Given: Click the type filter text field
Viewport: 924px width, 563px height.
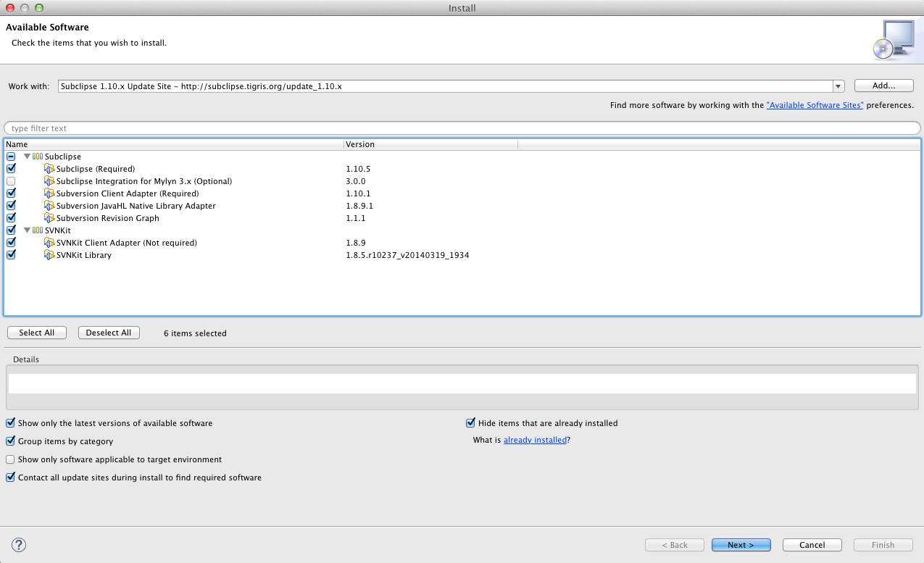Looking at the screenshot, I should (462, 128).
